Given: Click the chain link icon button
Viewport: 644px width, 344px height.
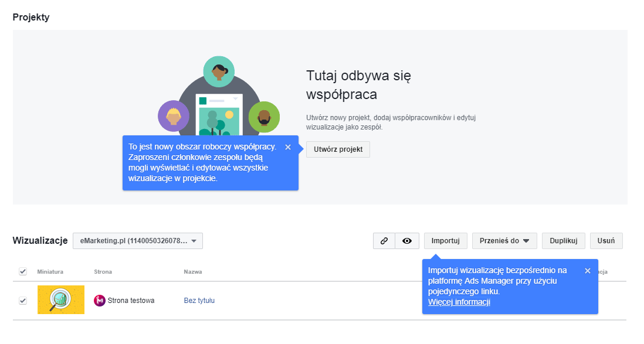Looking at the screenshot, I should (384, 241).
